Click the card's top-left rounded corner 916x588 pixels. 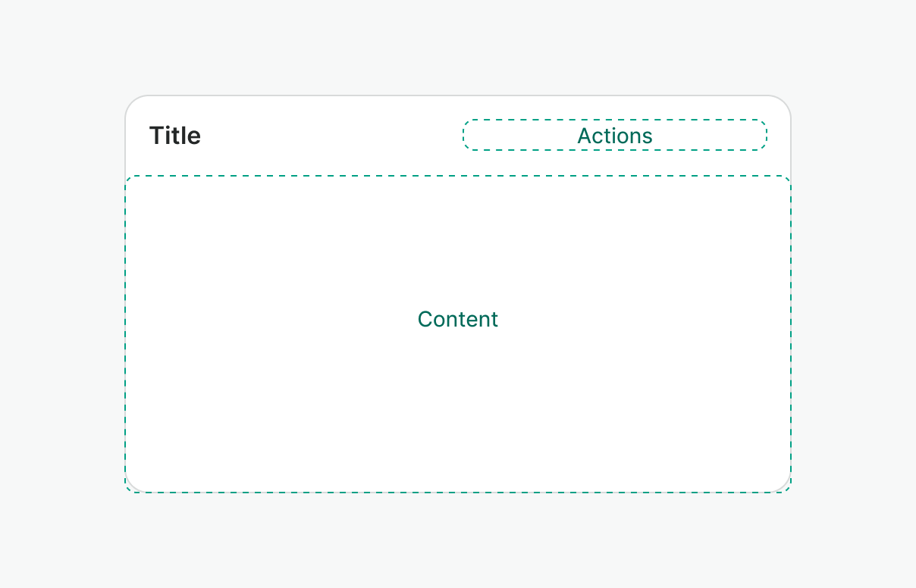click(131, 102)
